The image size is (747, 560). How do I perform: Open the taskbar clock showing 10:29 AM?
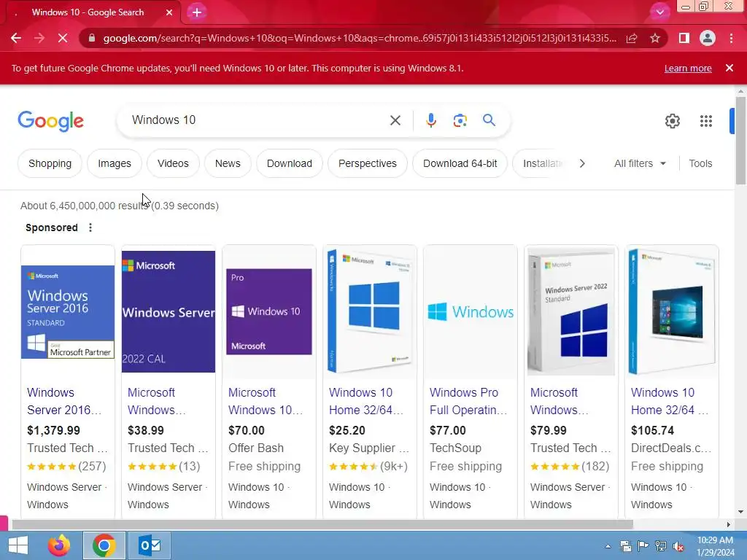point(715,546)
